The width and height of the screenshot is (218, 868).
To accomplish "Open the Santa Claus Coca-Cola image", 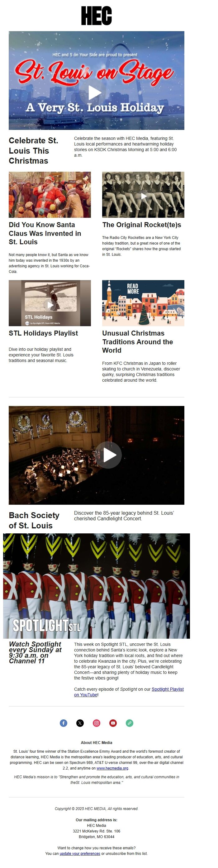I will click(x=50, y=194).
